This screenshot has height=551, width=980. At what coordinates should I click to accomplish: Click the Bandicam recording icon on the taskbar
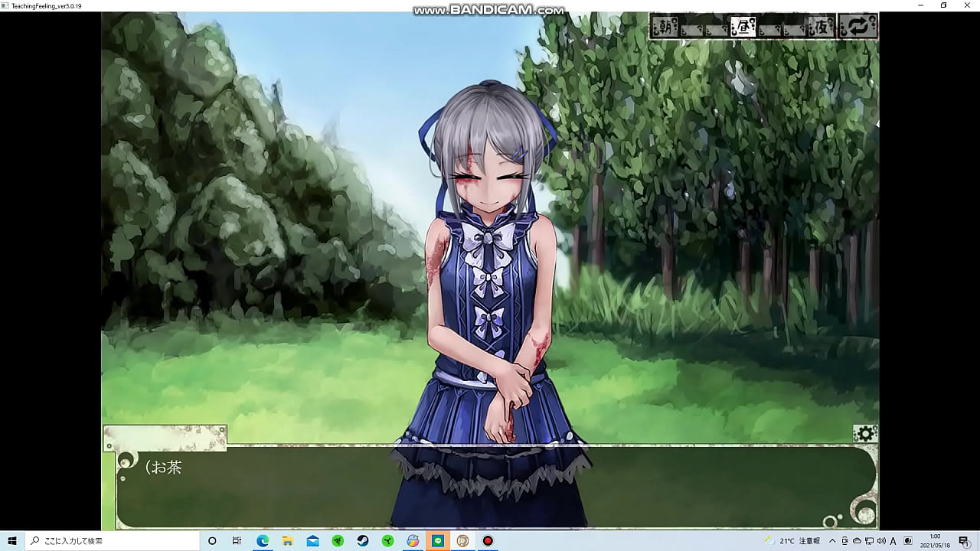[x=488, y=542]
